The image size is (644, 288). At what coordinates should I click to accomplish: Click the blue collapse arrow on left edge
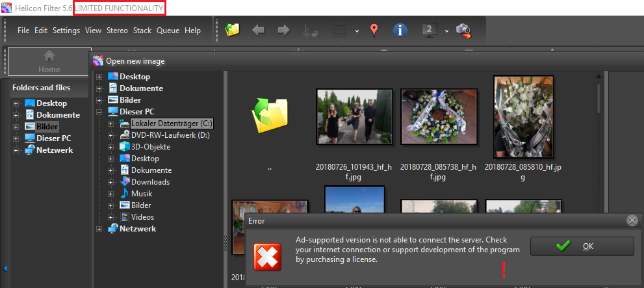[5, 269]
